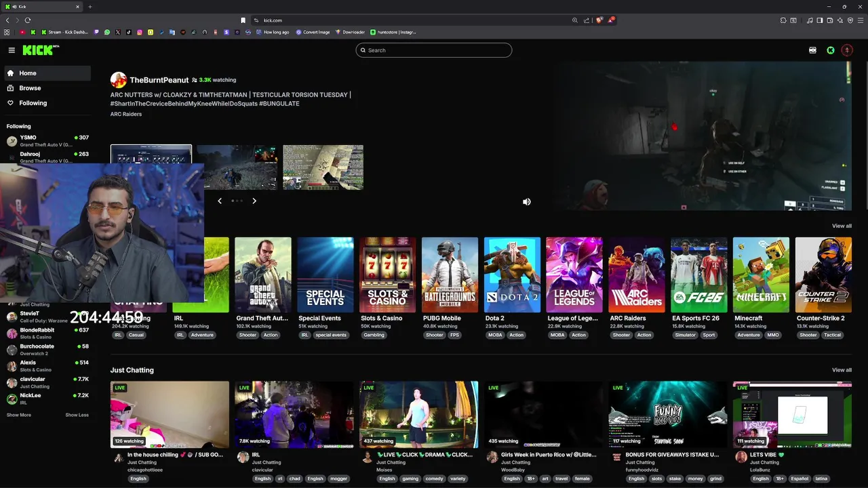Screen dimensions: 868x488
Task: Open the Minecraft category card
Action: tap(761, 274)
